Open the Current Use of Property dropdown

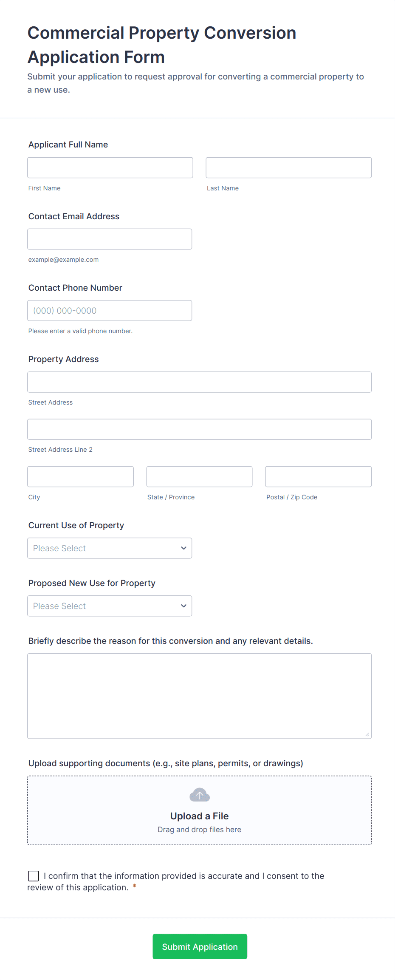click(110, 548)
